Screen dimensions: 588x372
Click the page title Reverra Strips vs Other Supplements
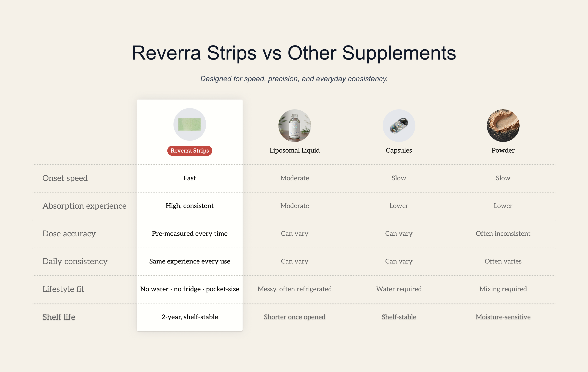coord(294,53)
